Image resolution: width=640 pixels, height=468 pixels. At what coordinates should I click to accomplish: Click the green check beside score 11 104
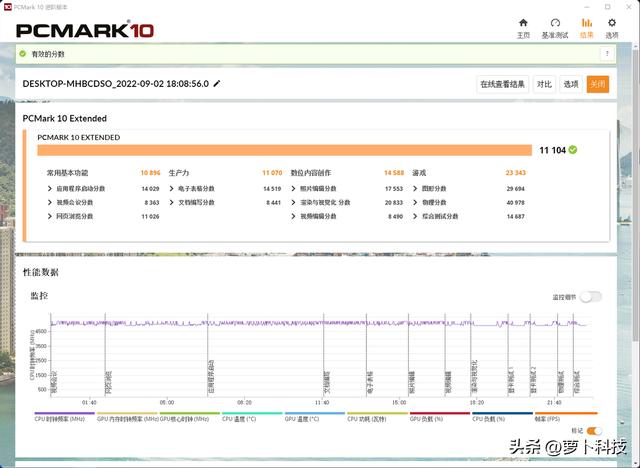[573, 150]
